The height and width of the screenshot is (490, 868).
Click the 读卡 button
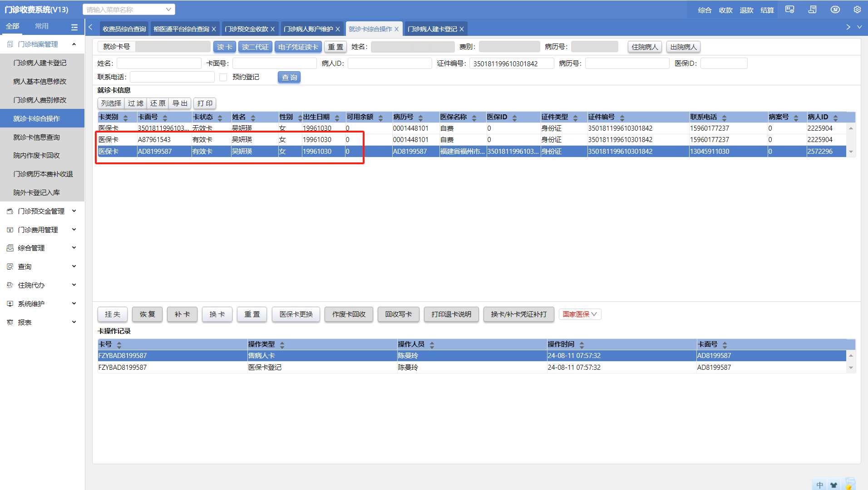point(224,47)
